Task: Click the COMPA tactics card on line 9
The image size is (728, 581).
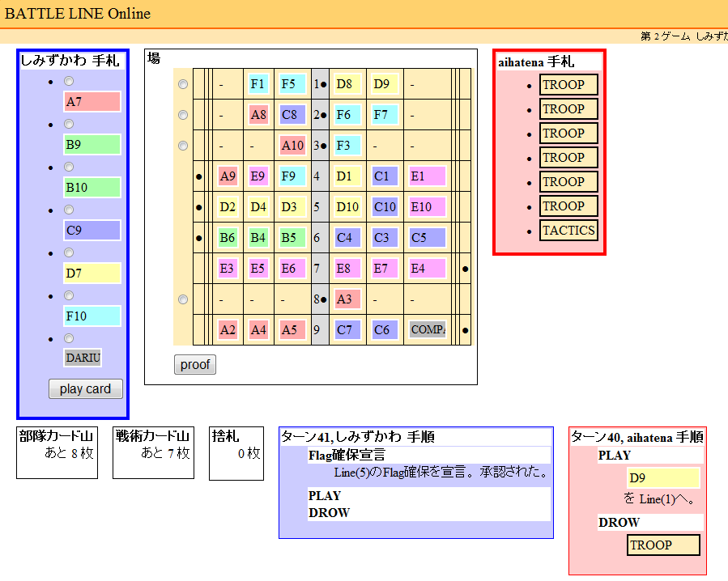Action: coord(427,329)
